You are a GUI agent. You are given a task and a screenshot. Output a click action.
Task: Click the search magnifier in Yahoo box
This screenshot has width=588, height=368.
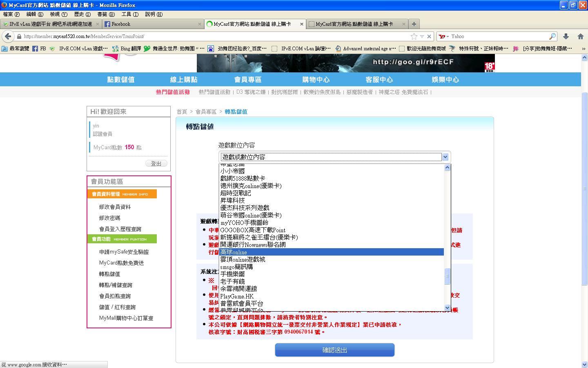[x=552, y=36]
